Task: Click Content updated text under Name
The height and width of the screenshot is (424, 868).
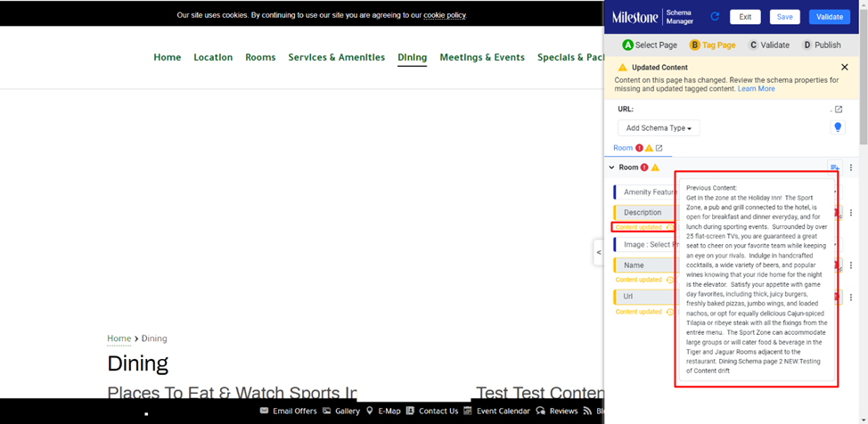Action: pos(638,280)
